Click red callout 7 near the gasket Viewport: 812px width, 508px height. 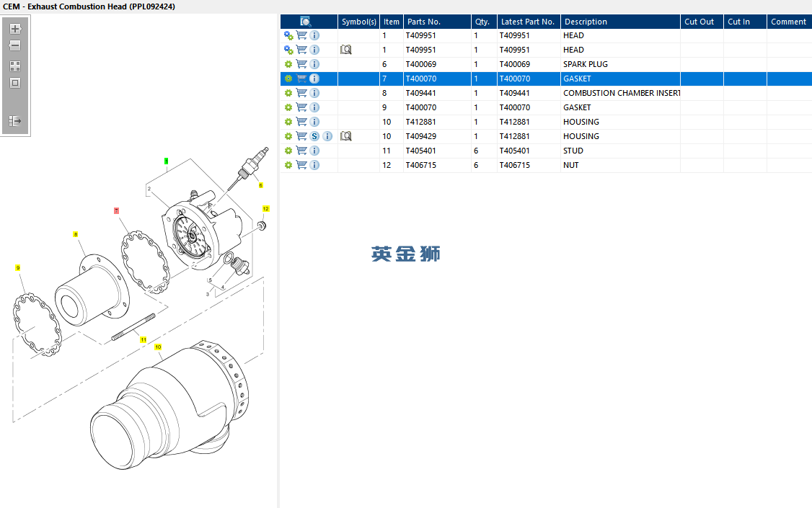[117, 210]
